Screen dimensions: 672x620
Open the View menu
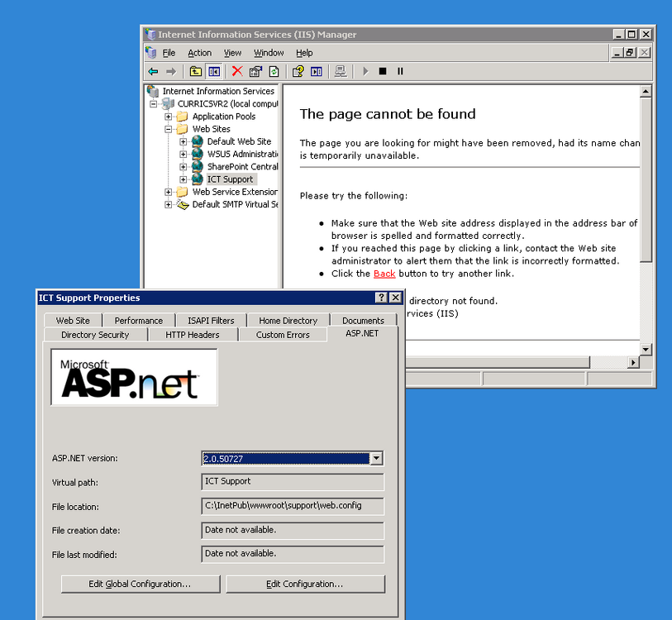(x=232, y=53)
